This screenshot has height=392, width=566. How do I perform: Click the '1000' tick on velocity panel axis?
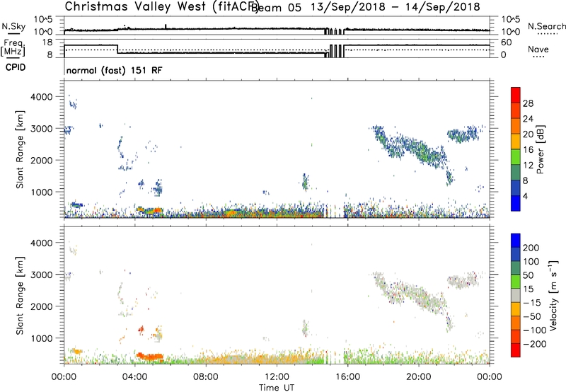click(x=42, y=338)
